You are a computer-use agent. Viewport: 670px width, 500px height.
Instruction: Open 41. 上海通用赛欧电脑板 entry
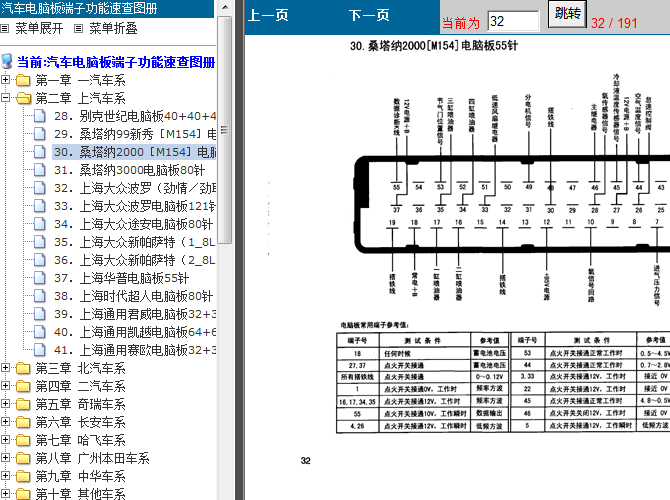135,350
